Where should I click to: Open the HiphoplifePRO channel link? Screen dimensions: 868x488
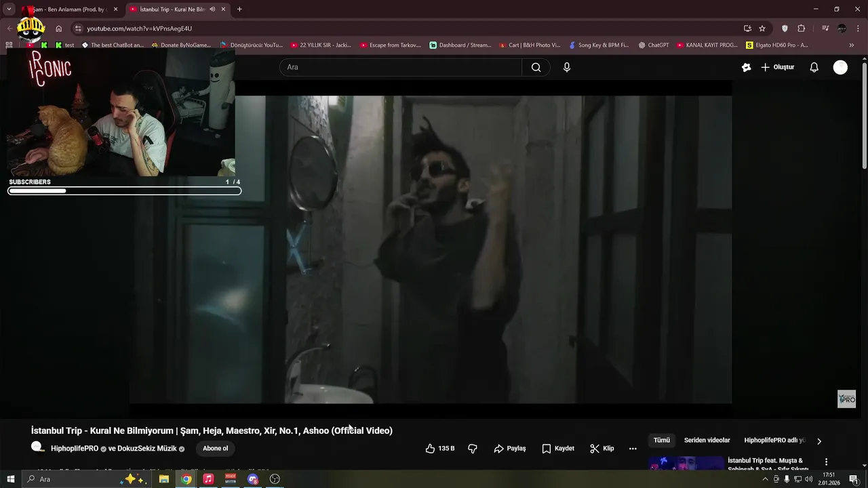(x=75, y=449)
